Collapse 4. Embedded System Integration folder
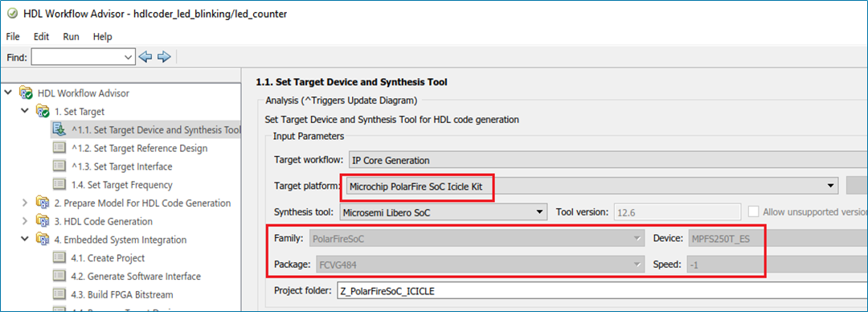868x312 pixels. [24, 240]
